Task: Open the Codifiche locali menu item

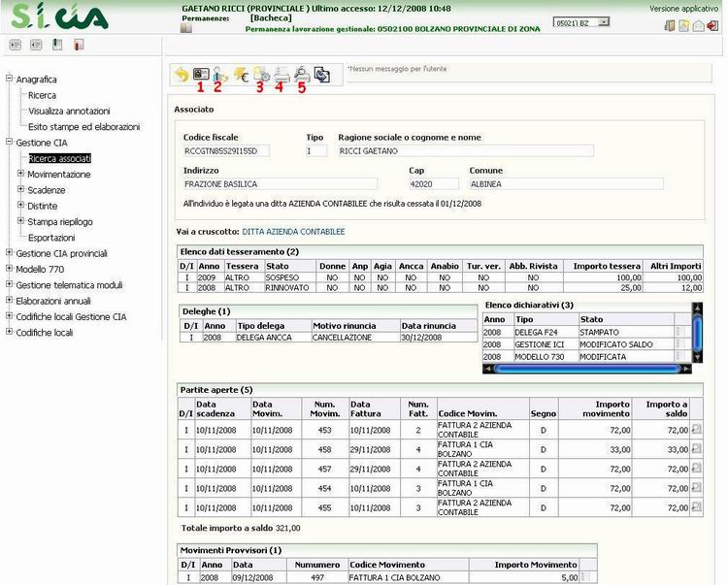Action: coord(45,332)
